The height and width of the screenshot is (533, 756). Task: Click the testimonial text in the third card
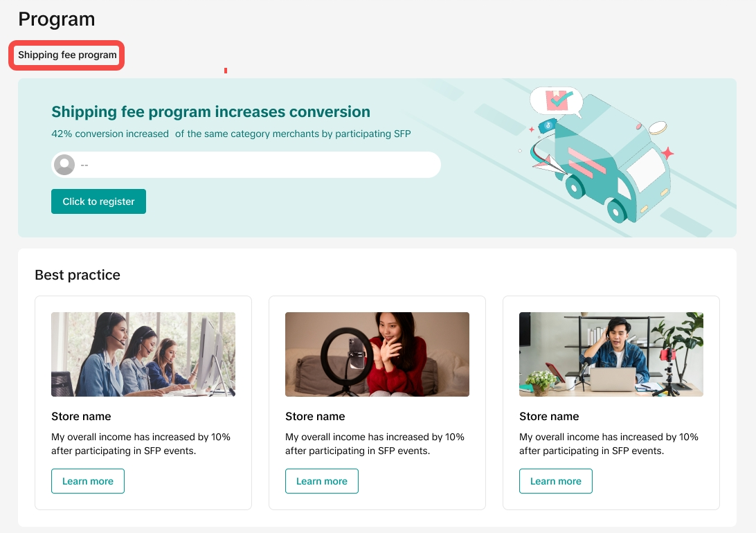point(609,444)
